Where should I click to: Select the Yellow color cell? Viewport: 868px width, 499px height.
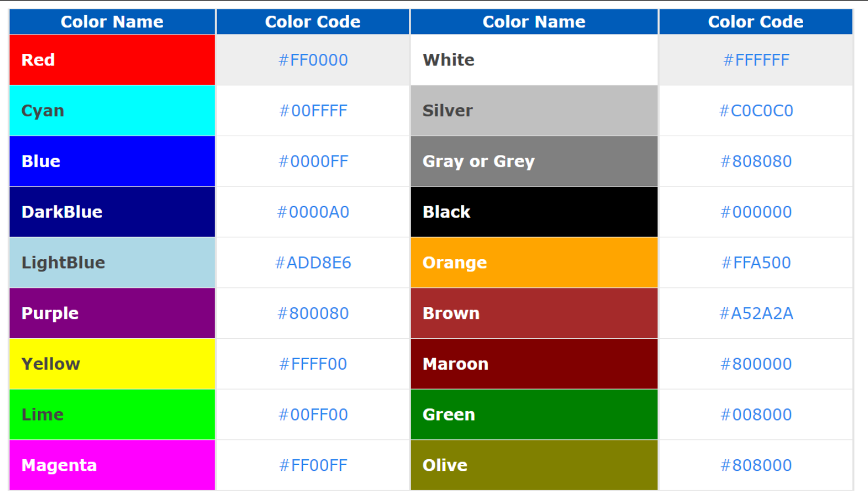click(112, 364)
